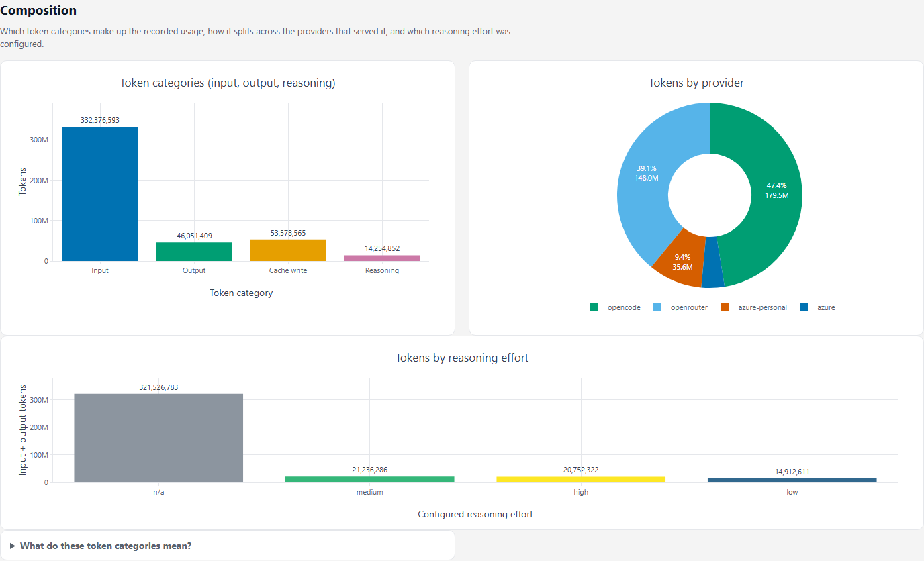Image resolution: width=924 pixels, height=561 pixels.
Task: Click the green Output bar
Action: click(194, 252)
